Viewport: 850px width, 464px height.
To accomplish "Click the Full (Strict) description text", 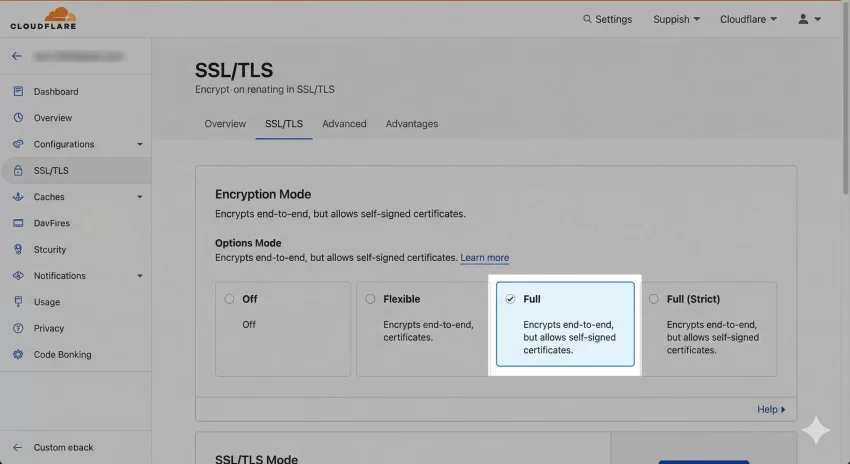I will pos(713,337).
